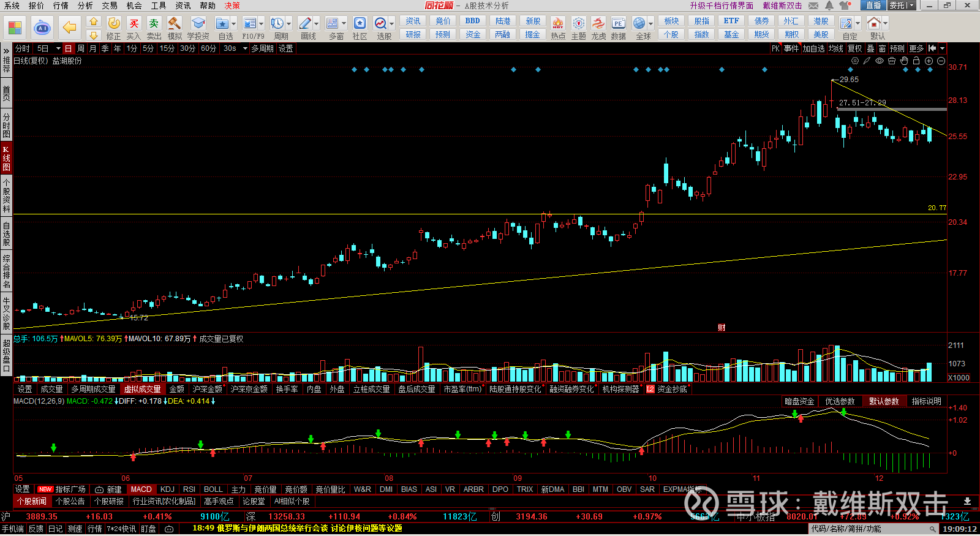The width and height of the screenshot is (980, 536).
Task: Toggle PK comparison mode
Action: click(x=775, y=48)
